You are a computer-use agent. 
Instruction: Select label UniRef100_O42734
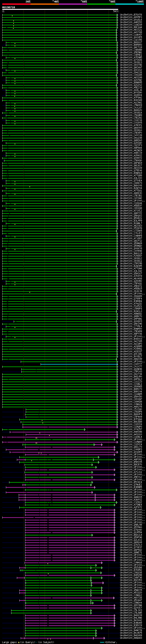(x=131, y=374)
